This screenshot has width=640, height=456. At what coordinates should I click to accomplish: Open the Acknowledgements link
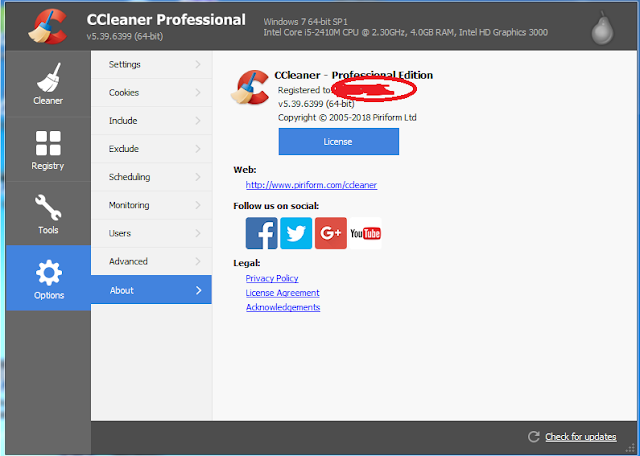click(x=283, y=307)
